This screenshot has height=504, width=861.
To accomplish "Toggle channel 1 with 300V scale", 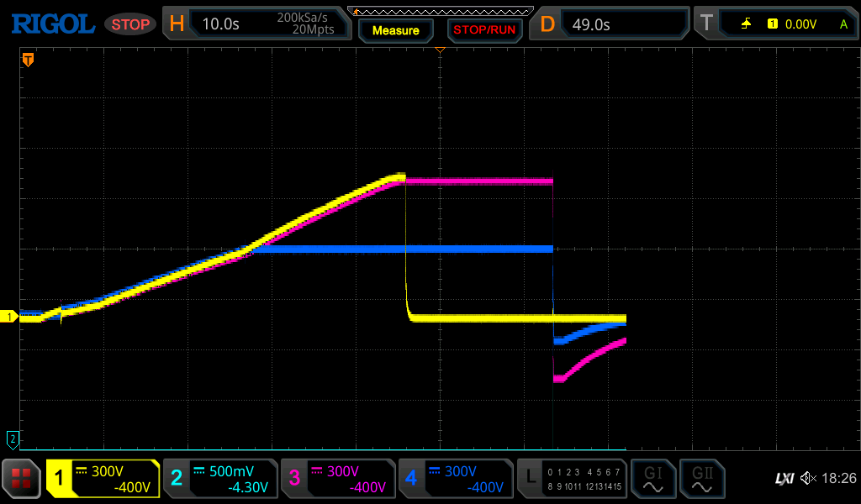I will (x=103, y=479).
